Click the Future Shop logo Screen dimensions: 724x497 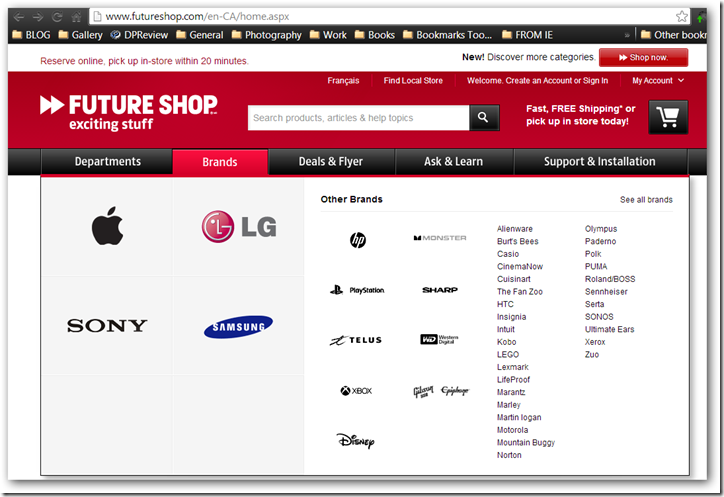click(129, 112)
